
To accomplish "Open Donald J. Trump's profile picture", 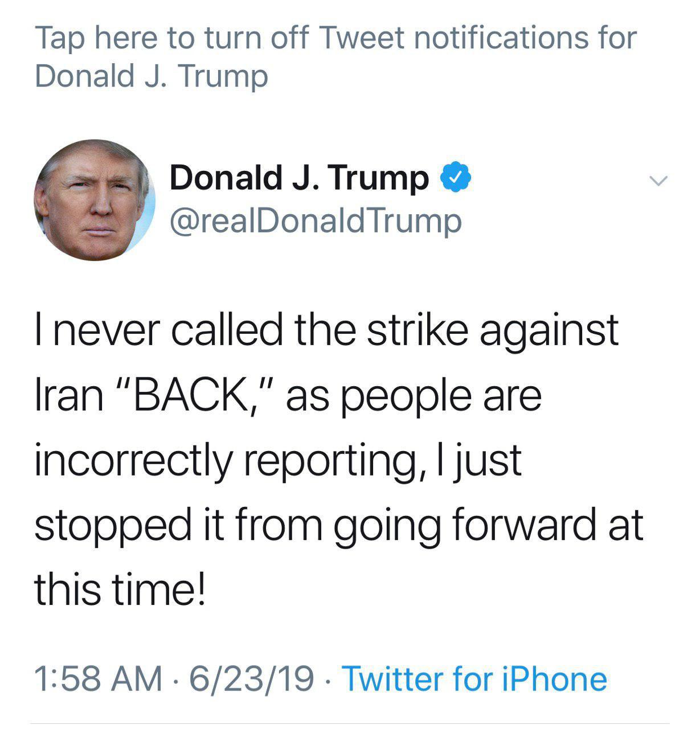I will point(95,200).
